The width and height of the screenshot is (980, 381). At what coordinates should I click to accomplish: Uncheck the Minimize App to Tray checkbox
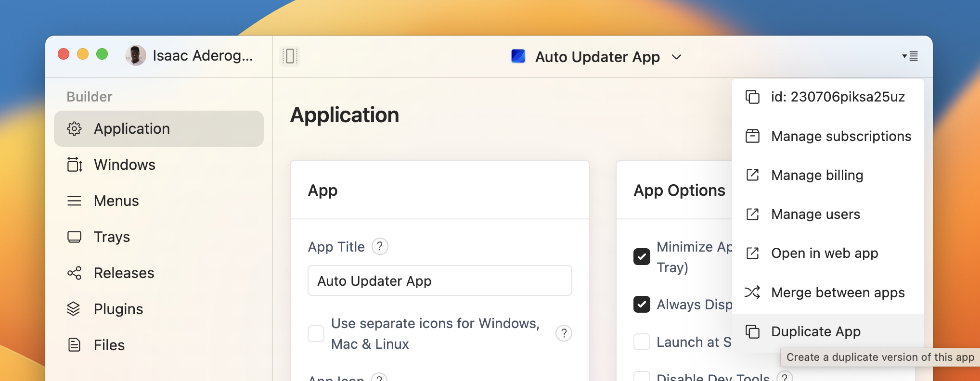coord(642,256)
